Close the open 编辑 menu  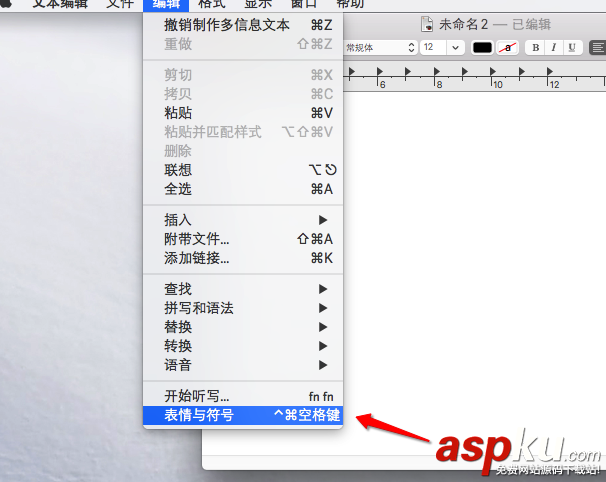point(166,5)
